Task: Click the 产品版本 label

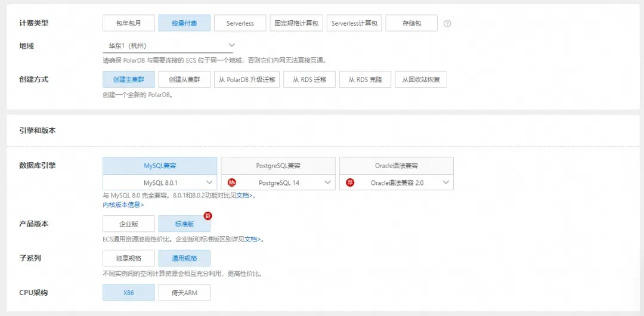Action: tap(33, 224)
